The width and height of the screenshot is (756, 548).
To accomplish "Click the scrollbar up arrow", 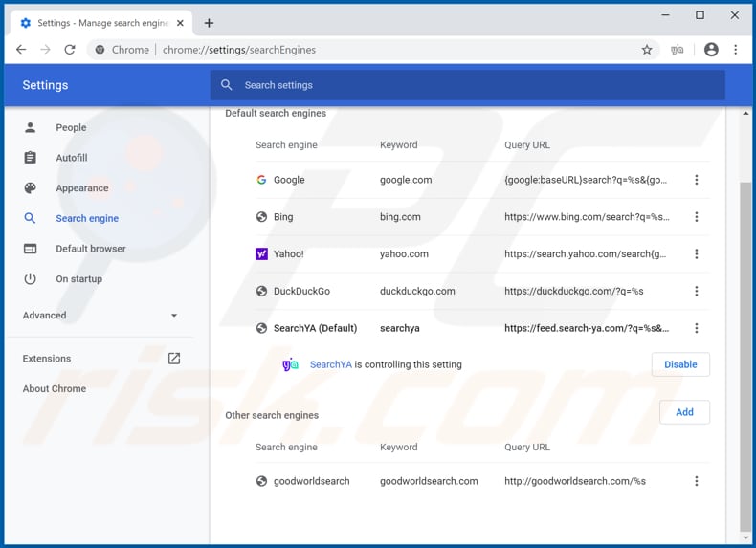I will coord(745,114).
